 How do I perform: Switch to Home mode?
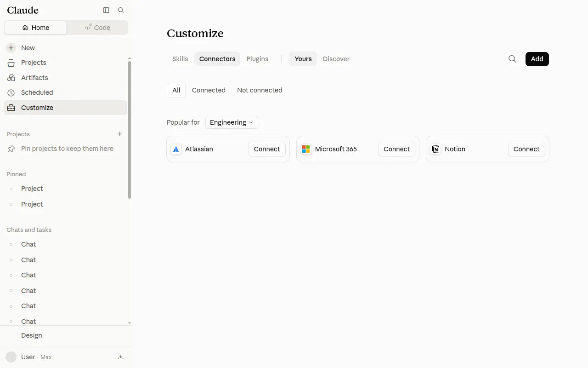35,28
